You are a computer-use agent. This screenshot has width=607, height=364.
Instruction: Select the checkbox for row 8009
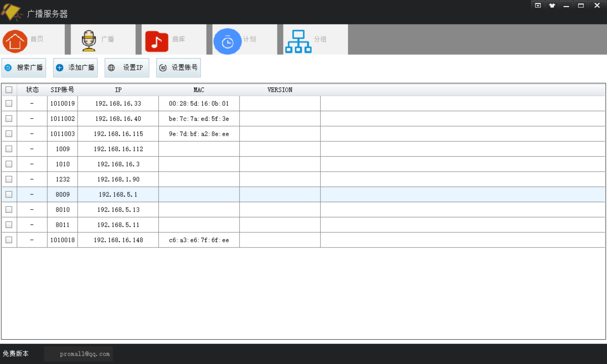[x=9, y=194]
